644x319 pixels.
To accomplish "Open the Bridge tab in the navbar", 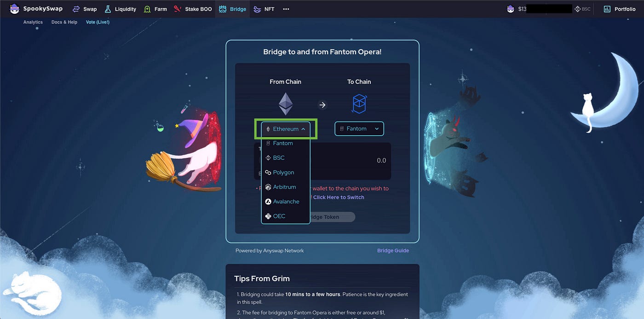I will click(233, 9).
